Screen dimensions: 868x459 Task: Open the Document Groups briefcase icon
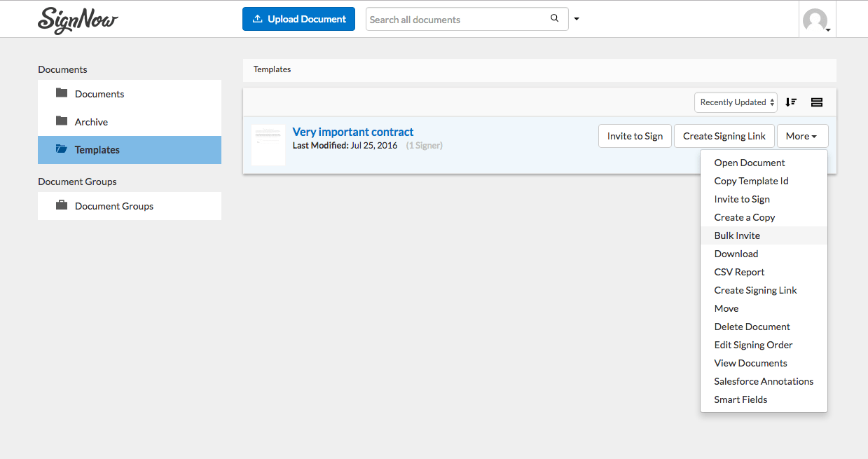pos(62,205)
